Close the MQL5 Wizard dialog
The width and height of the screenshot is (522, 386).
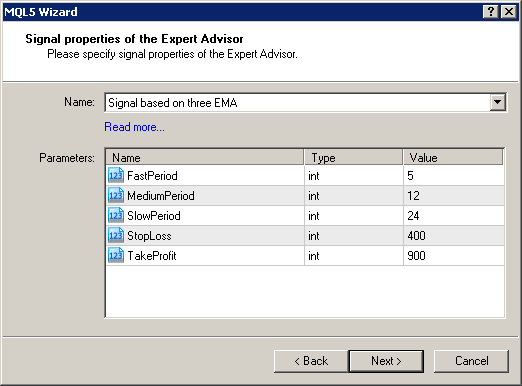[x=509, y=12]
